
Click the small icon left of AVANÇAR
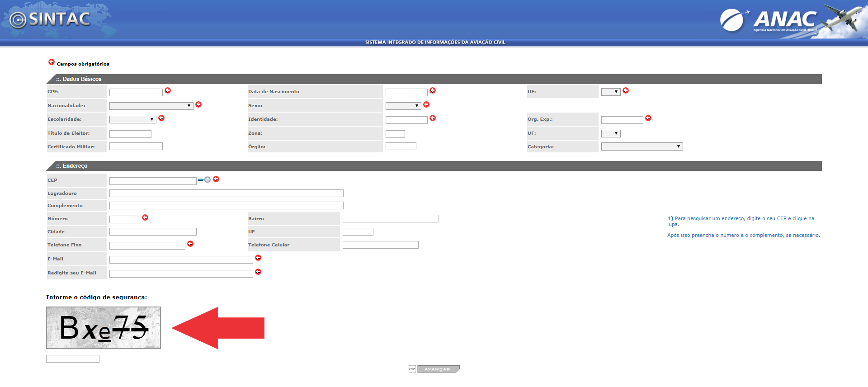[x=412, y=369]
